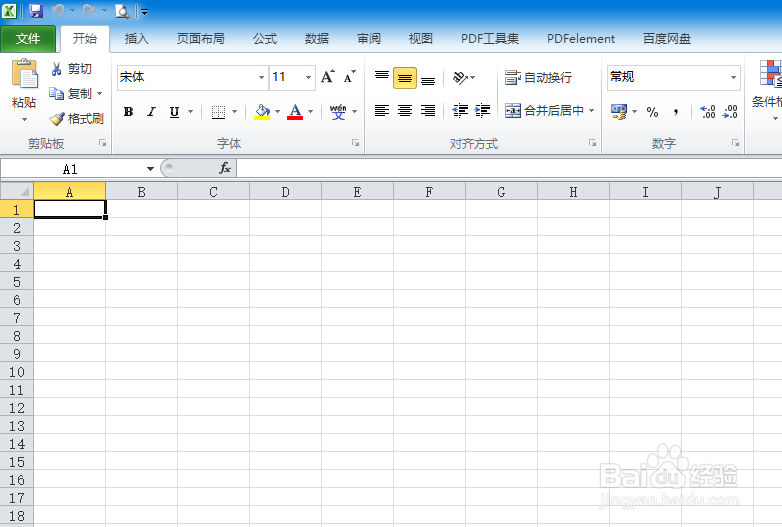Switch to the PDF工具集 tab
The image size is (782, 527).
pyautogui.click(x=490, y=39)
